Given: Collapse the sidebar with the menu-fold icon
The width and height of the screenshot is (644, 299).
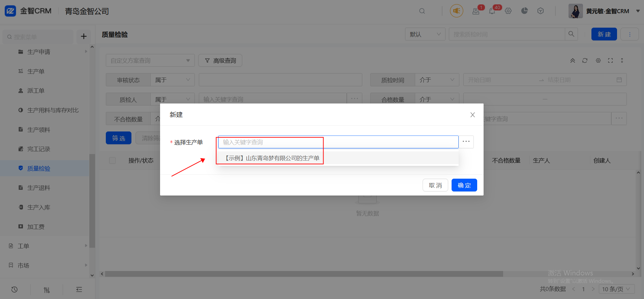Looking at the screenshot, I should [x=79, y=290].
